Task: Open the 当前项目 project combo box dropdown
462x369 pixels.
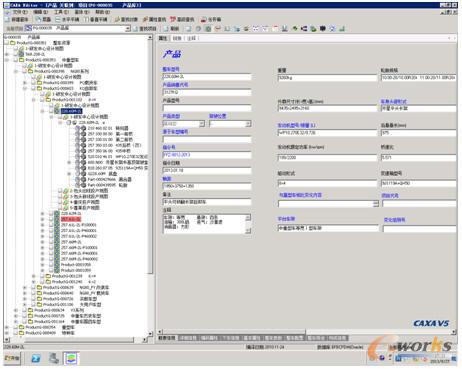Action: [128, 29]
